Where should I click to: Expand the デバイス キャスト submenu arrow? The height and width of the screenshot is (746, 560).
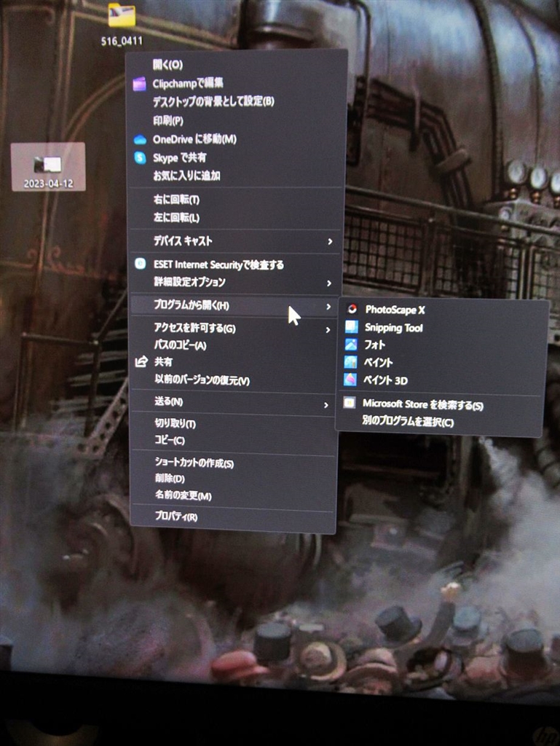click(x=330, y=242)
